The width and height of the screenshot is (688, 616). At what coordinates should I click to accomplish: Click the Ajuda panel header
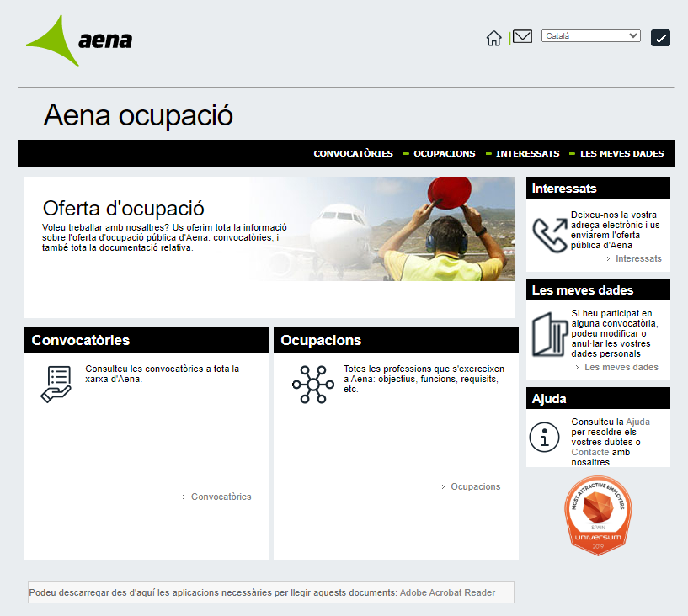click(598, 399)
